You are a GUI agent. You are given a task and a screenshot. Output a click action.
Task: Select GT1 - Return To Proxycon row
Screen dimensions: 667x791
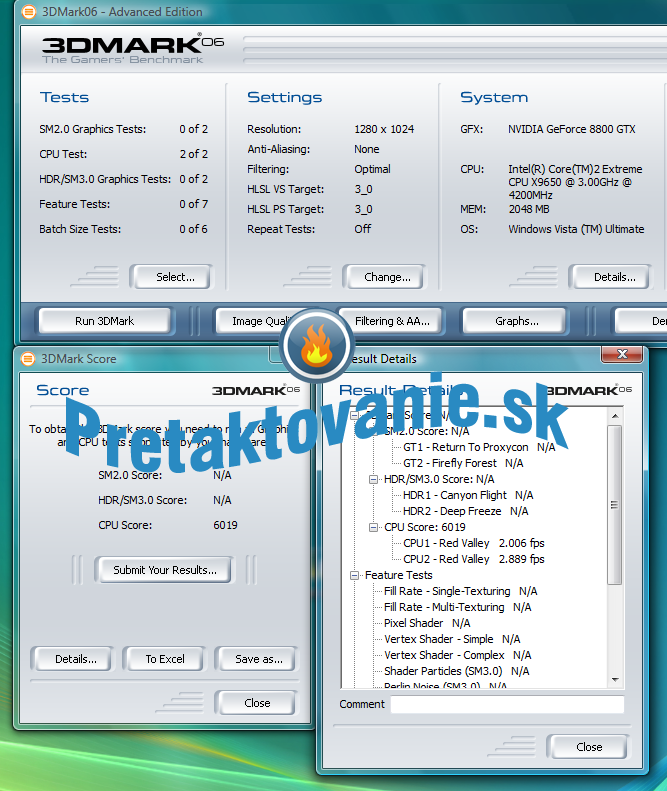click(479, 447)
